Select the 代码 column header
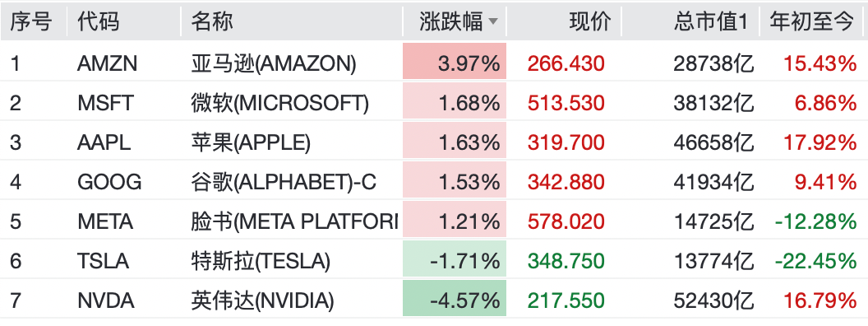The height and width of the screenshot is (326, 868). point(99,22)
